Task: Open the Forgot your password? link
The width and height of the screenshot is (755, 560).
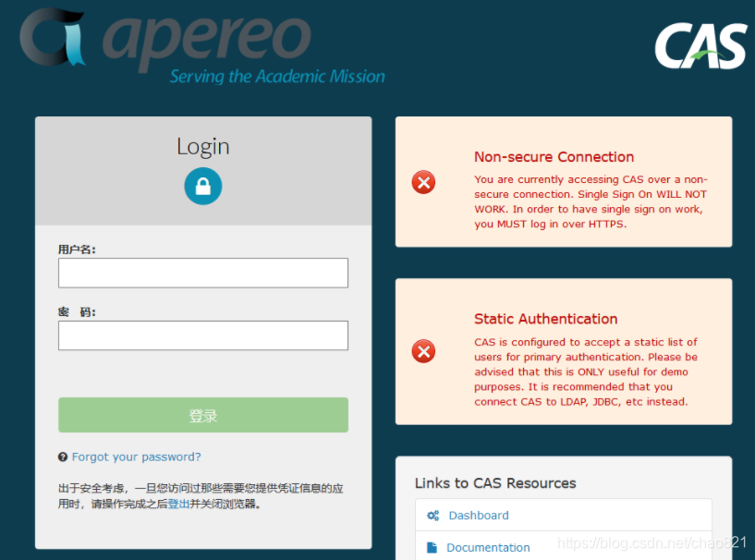Action: click(136, 457)
